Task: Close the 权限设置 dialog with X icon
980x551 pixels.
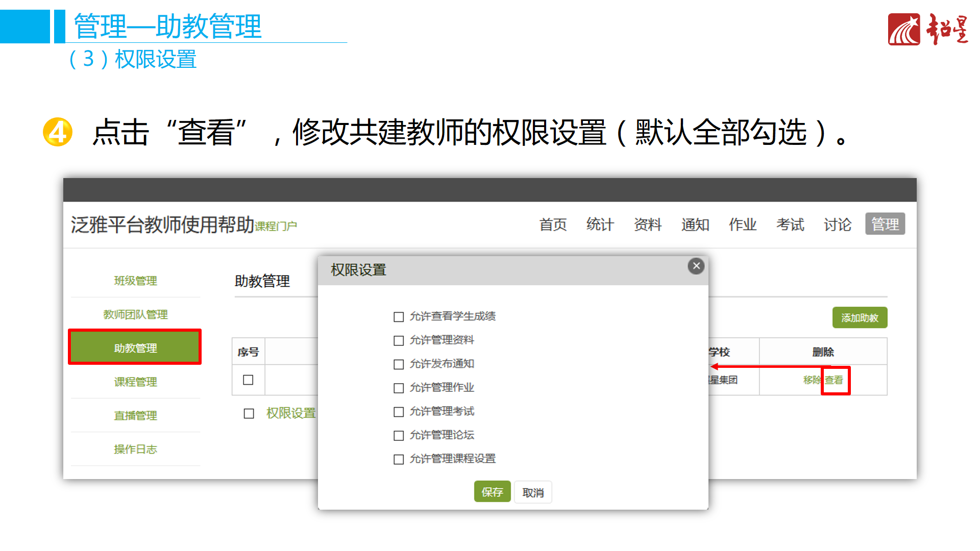Action: tap(696, 266)
